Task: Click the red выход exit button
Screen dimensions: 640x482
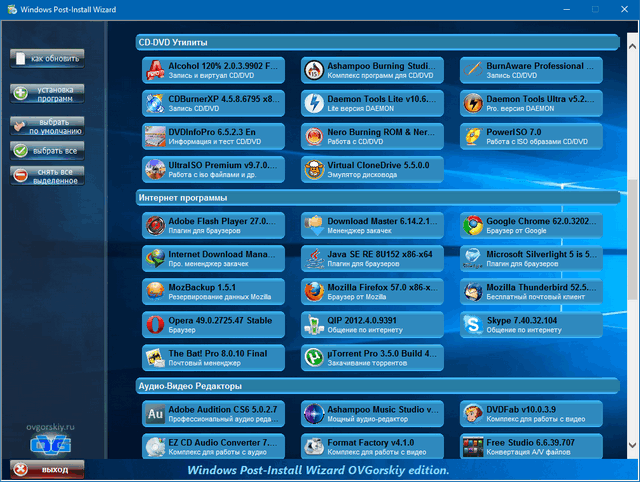Action: pyautogui.click(x=47, y=469)
